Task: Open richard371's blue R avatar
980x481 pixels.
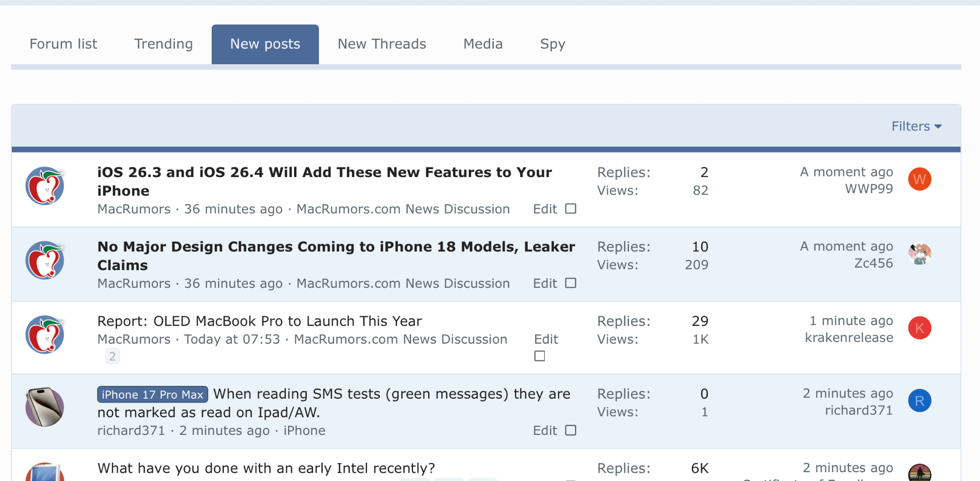Action: [919, 401]
